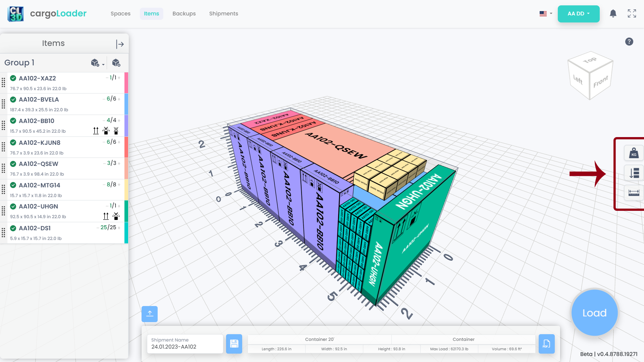Click the upload/export cargo icon

tap(150, 314)
